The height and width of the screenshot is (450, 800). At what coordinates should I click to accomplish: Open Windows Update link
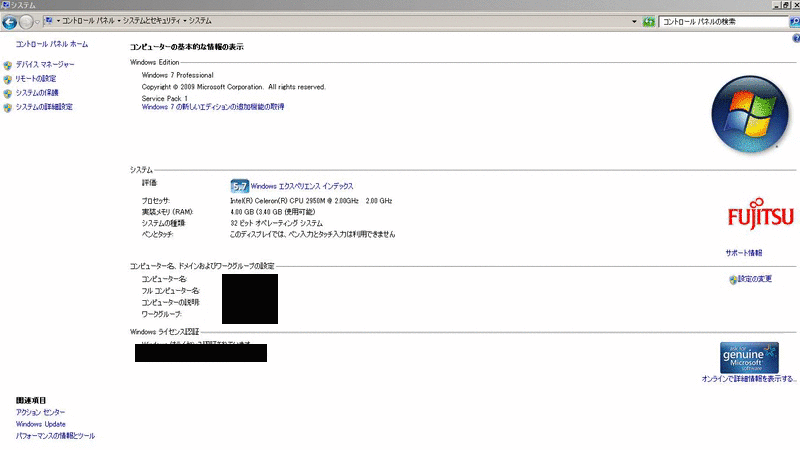[40, 424]
